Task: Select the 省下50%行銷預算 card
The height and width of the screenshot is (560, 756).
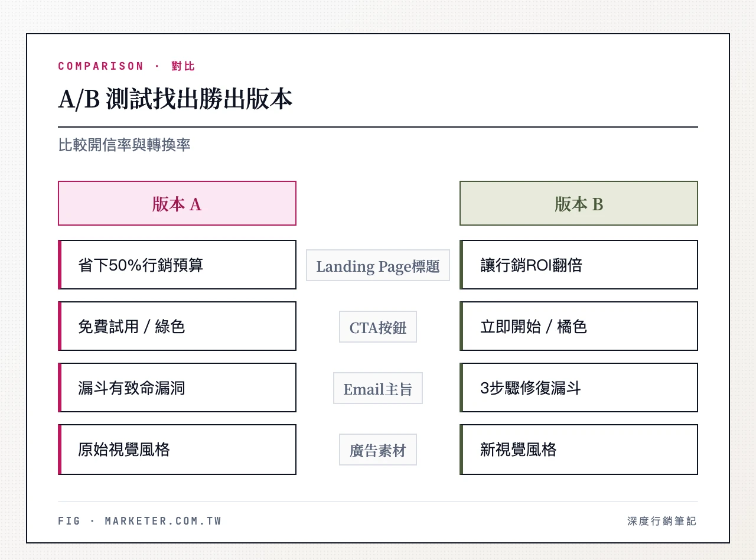Action: click(x=177, y=265)
